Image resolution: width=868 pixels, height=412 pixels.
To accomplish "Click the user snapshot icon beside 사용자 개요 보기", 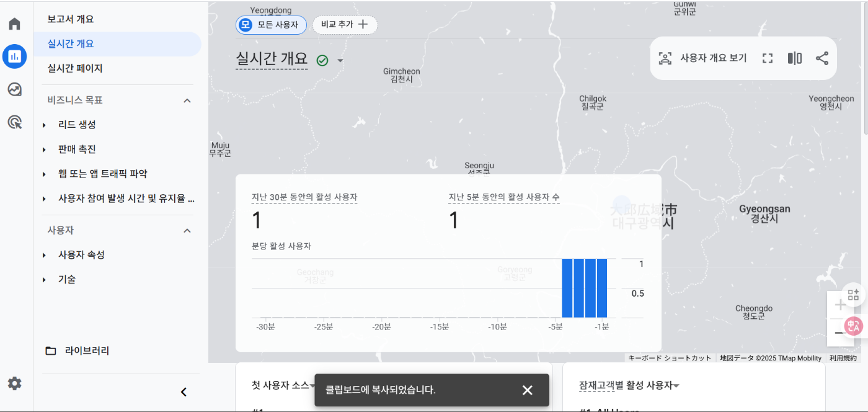I will [665, 58].
